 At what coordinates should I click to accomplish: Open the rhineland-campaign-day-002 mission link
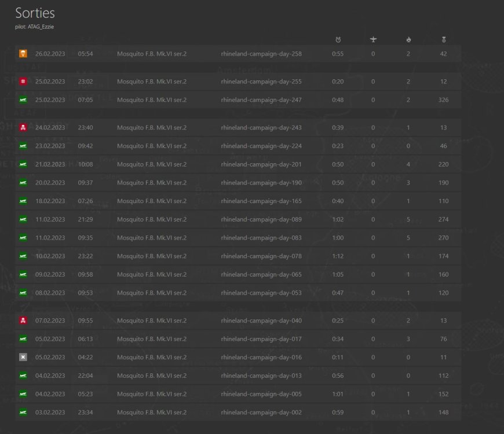tap(261, 413)
